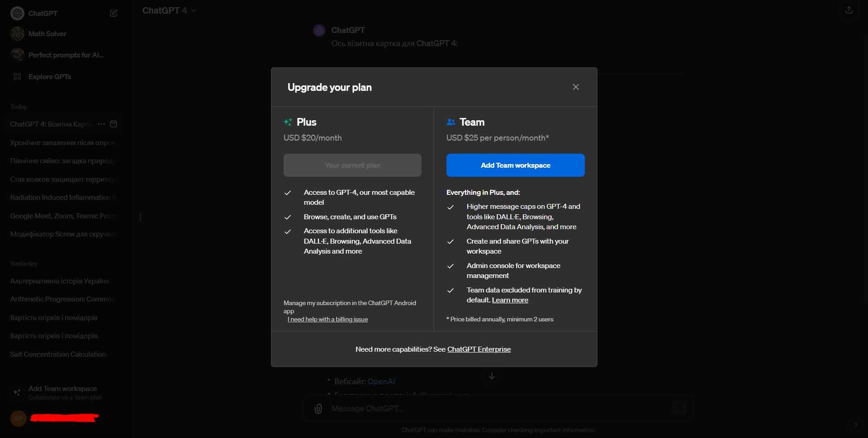Click the Explore GPTs grid icon

coord(17,76)
